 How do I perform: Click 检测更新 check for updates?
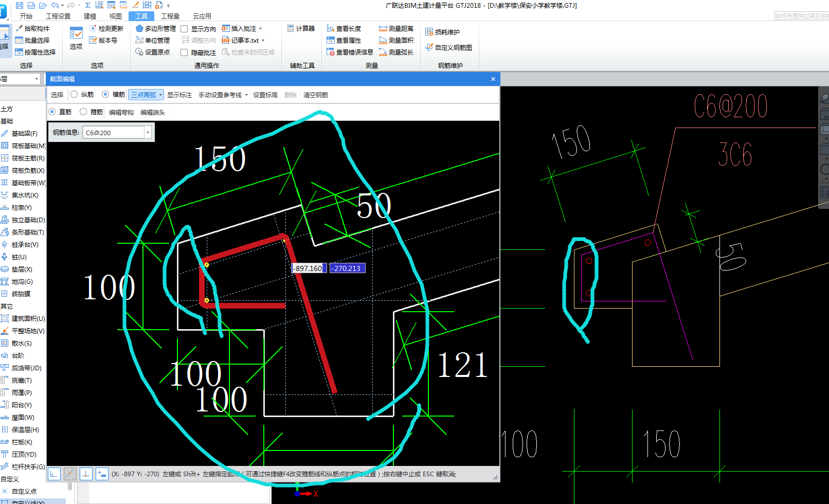pyautogui.click(x=106, y=28)
